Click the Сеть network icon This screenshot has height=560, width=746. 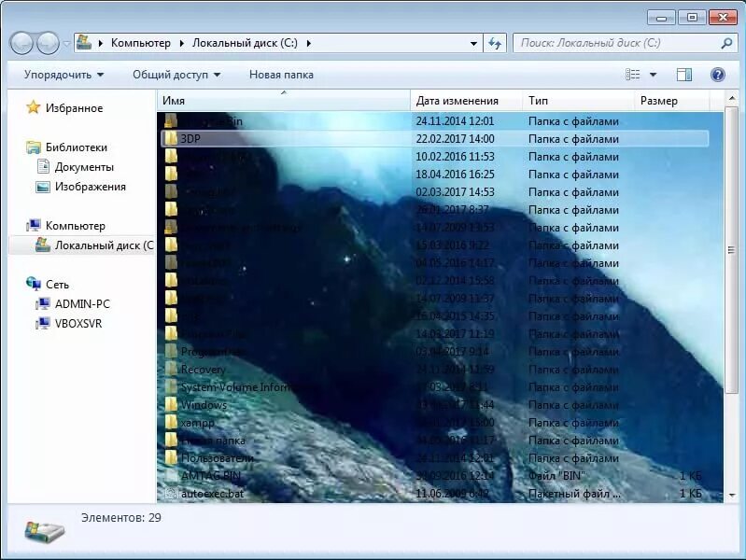tap(34, 284)
